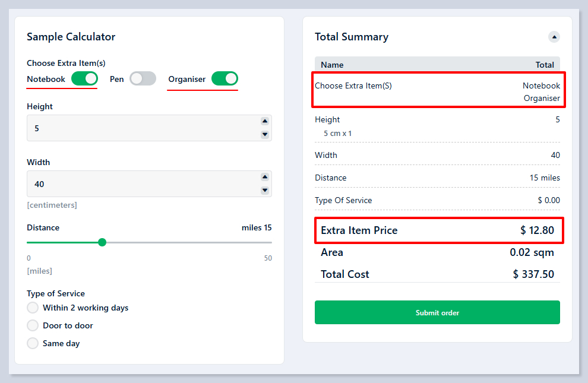The width and height of the screenshot is (588, 383).
Task: Decrease Width with the down arrow
Action: pos(265,191)
